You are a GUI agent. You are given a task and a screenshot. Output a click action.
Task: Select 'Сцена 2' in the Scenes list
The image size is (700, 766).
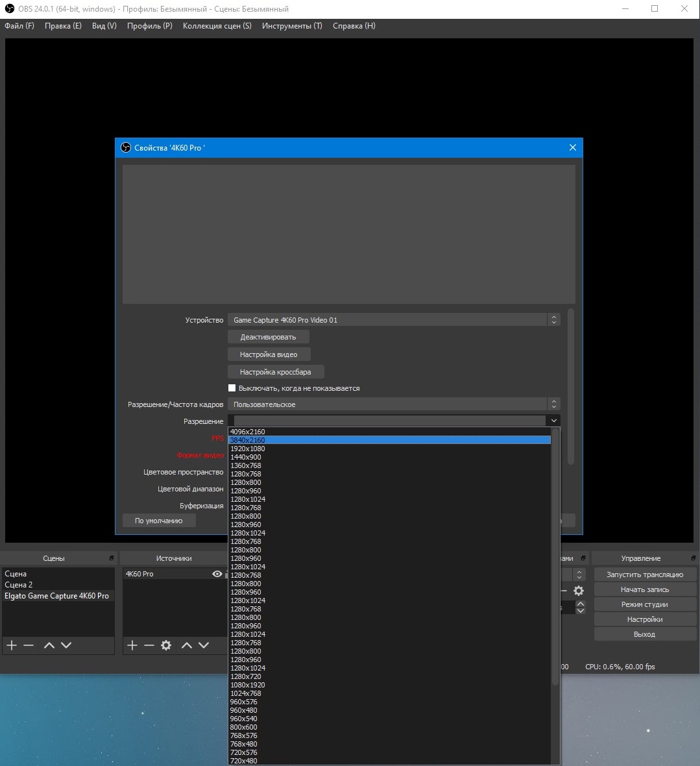(x=58, y=585)
